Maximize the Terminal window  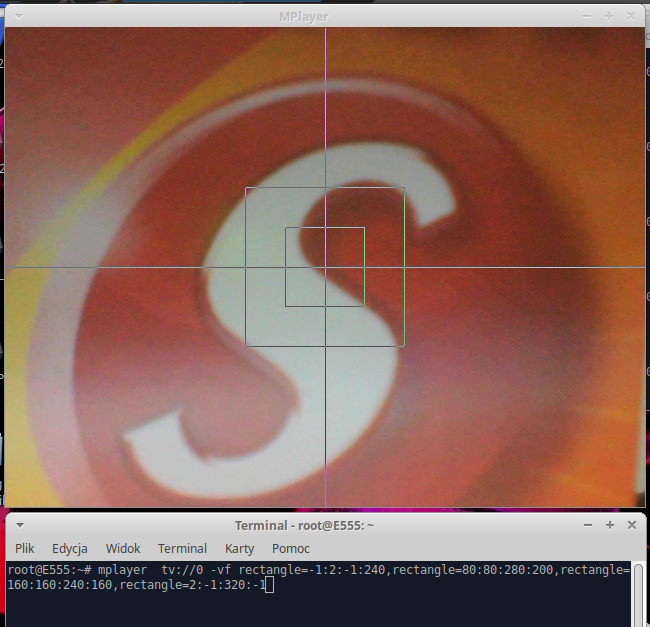(610, 525)
